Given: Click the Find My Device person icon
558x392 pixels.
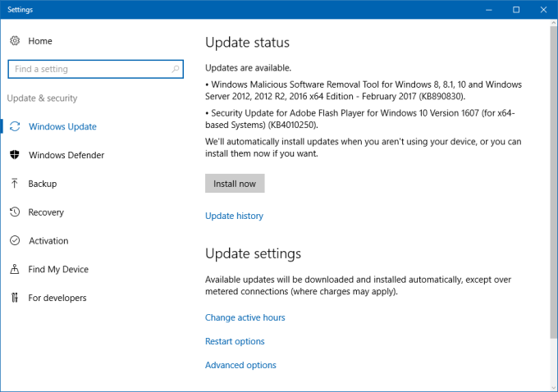Looking at the screenshot, I should pyautogui.click(x=15, y=269).
